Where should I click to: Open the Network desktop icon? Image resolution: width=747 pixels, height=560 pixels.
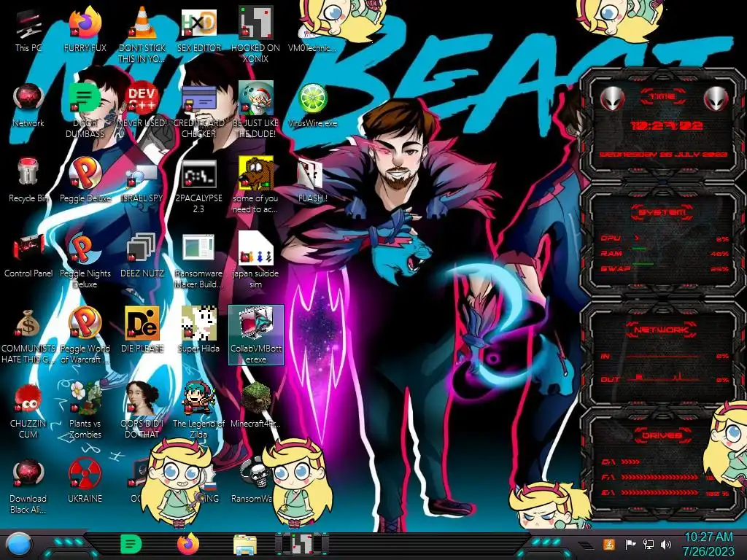click(28, 105)
